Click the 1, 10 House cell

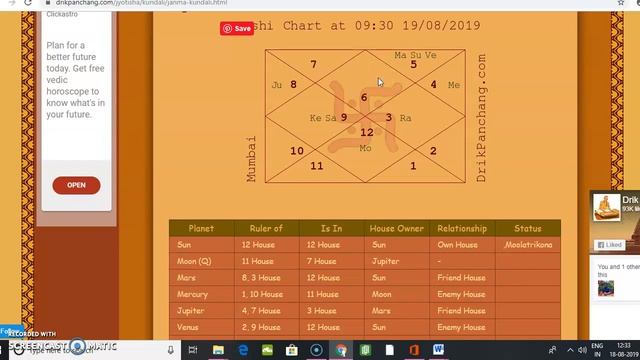pos(267,294)
